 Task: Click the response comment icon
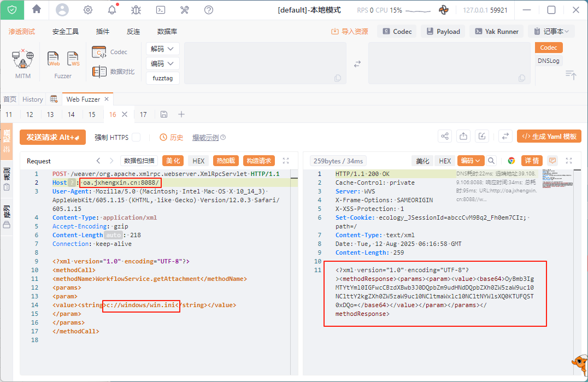click(552, 161)
